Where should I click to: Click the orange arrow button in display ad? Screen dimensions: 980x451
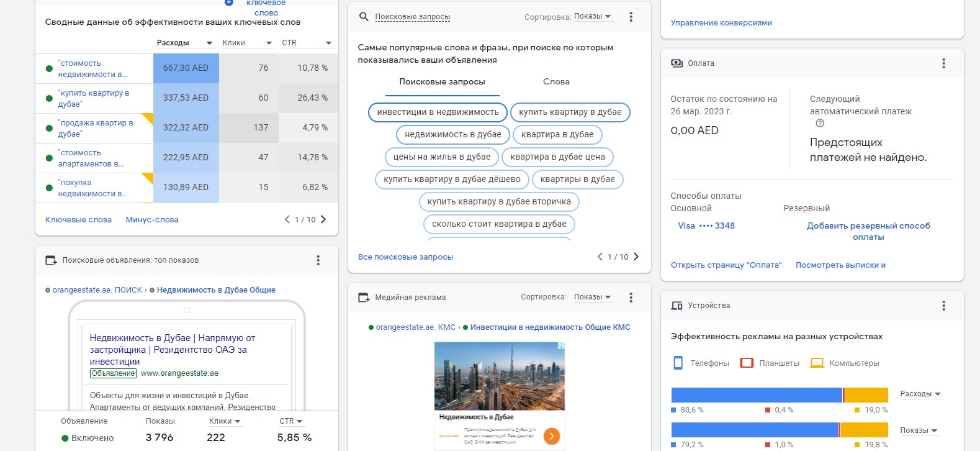point(551,436)
